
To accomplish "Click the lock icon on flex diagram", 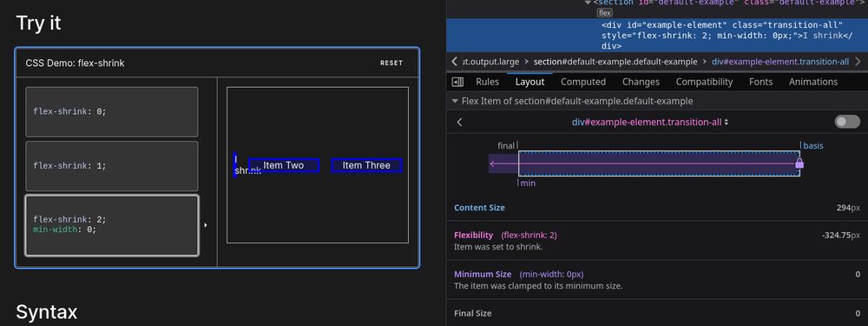I will [x=799, y=163].
